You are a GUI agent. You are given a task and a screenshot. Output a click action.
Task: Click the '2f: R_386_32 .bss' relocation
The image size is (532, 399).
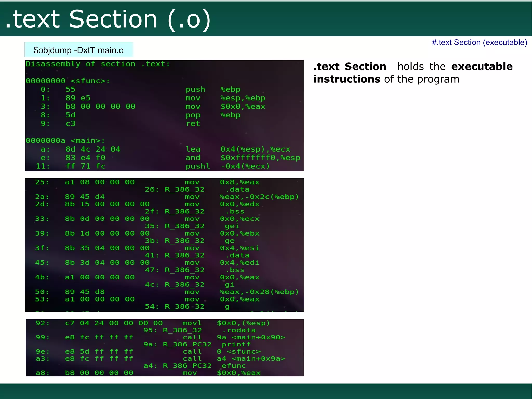click(195, 211)
